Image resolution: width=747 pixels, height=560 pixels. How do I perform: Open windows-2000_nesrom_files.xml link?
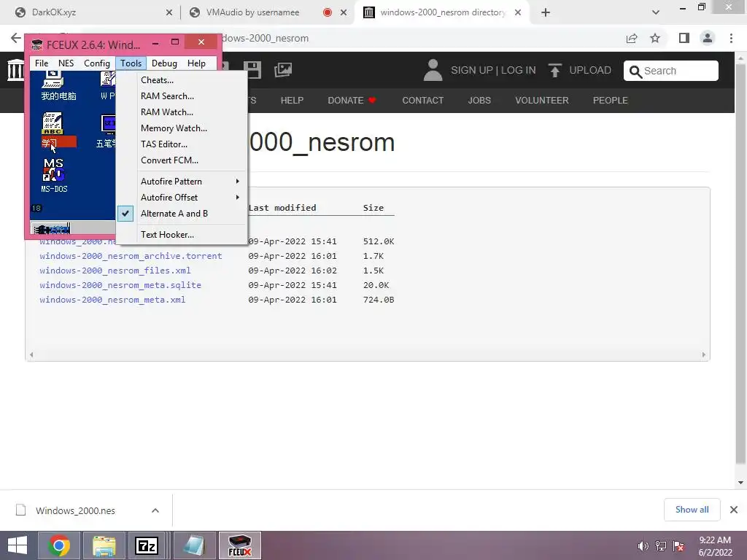click(x=115, y=271)
